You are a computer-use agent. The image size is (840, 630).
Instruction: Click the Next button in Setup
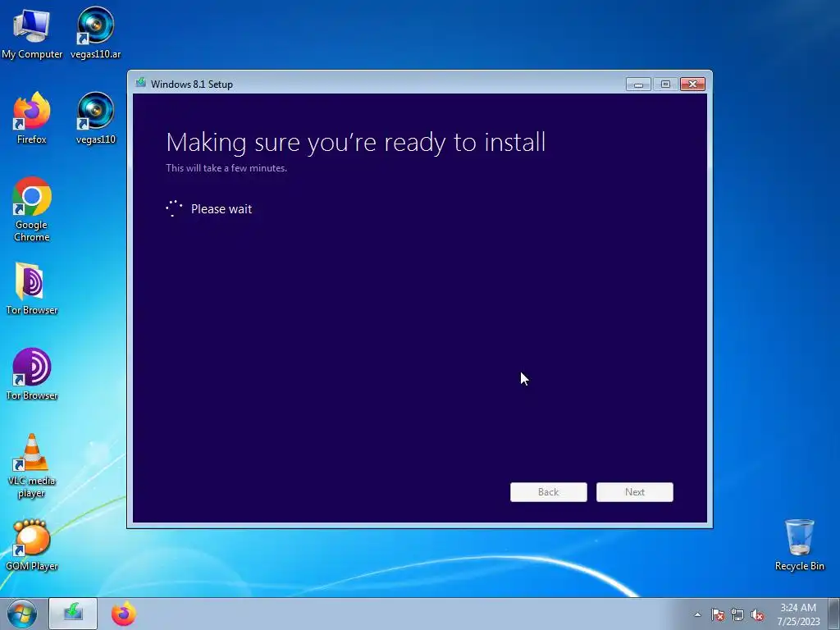point(635,492)
